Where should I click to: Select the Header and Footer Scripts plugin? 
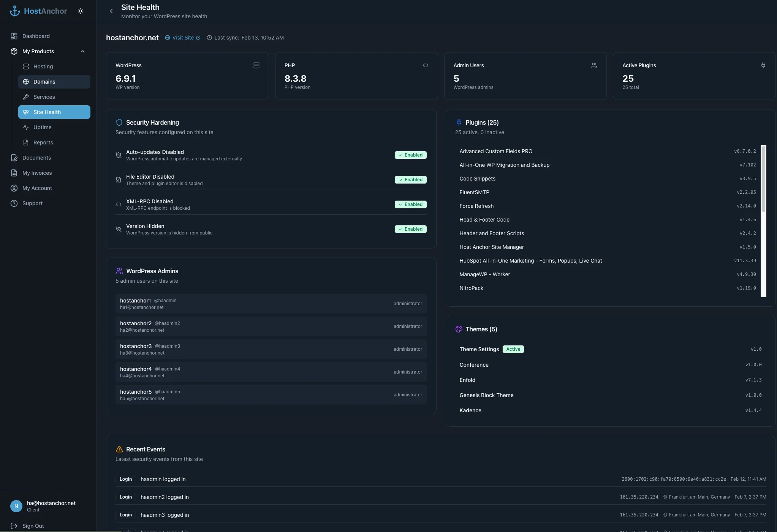tap(608, 233)
